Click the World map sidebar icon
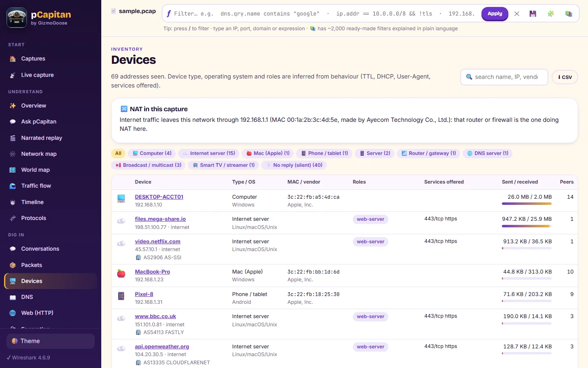588x368 pixels. pos(13,170)
